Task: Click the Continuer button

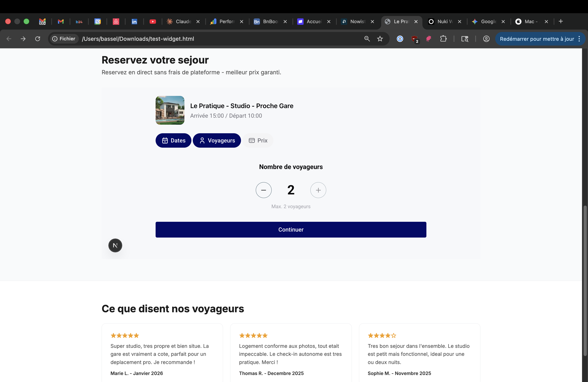Action: click(x=291, y=230)
